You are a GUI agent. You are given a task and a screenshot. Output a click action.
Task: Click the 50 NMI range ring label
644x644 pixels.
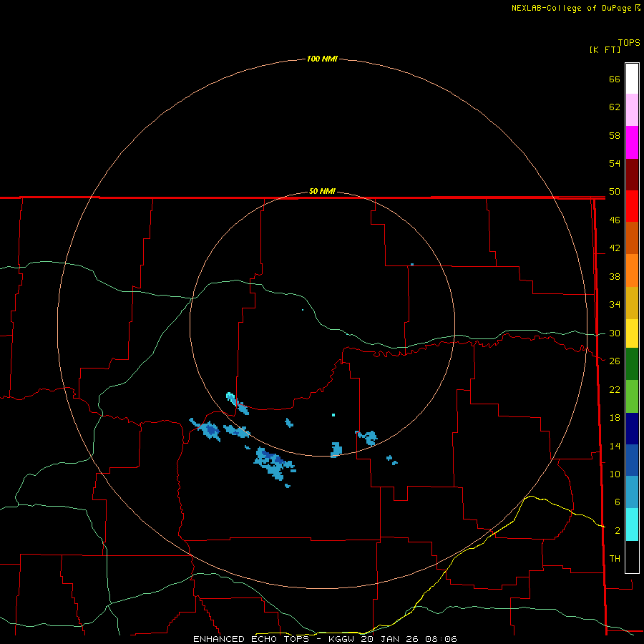tap(322, 191)
